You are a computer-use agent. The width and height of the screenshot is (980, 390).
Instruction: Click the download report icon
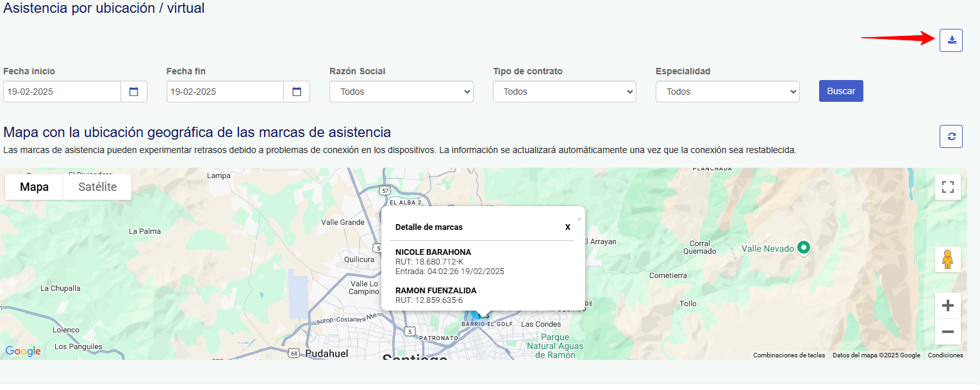click(951, 40)
